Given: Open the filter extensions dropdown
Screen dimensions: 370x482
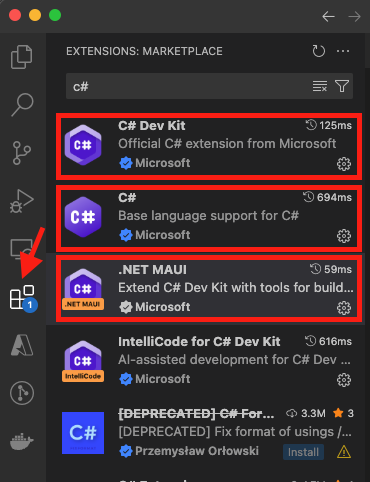Looking at the screenshot, I should pos(342,86).
